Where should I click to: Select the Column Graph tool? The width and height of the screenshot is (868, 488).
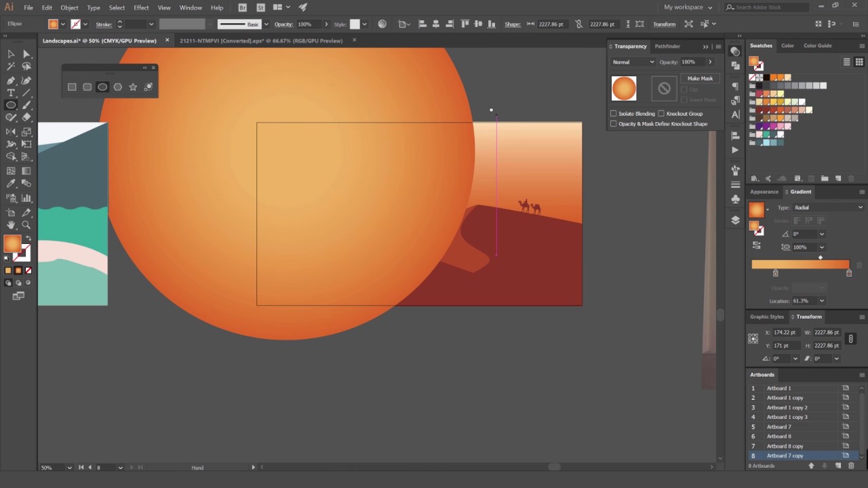(26, 198)
